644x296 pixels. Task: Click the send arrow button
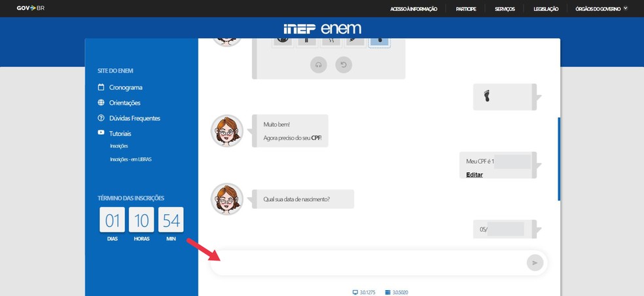pyautogui.click(x=535, y=263)
